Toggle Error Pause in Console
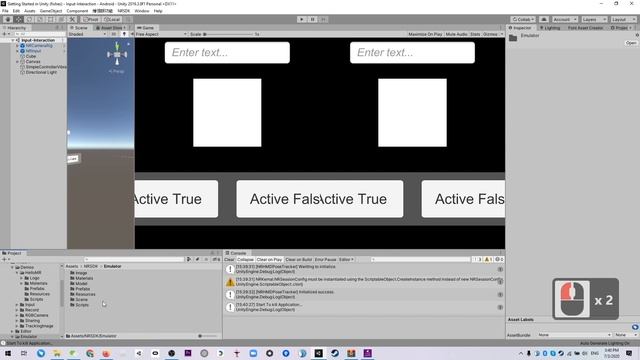640x360 pixels. (325, 260)
